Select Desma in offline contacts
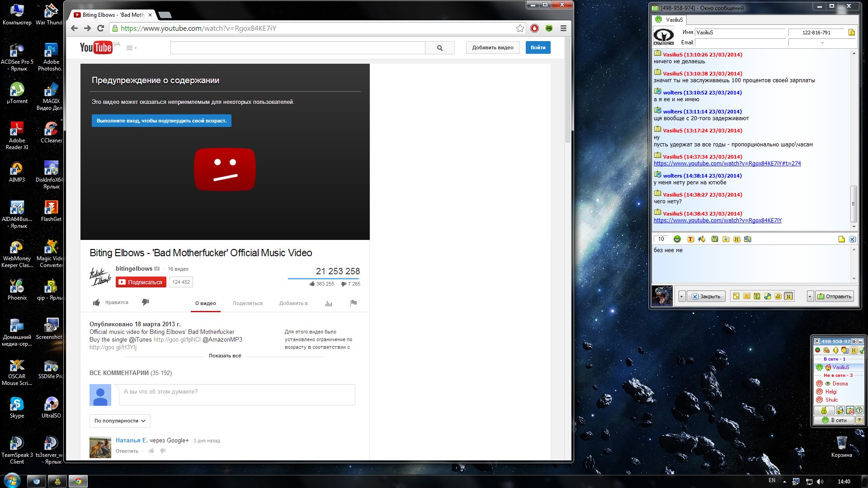 click(x=839, y=384)
